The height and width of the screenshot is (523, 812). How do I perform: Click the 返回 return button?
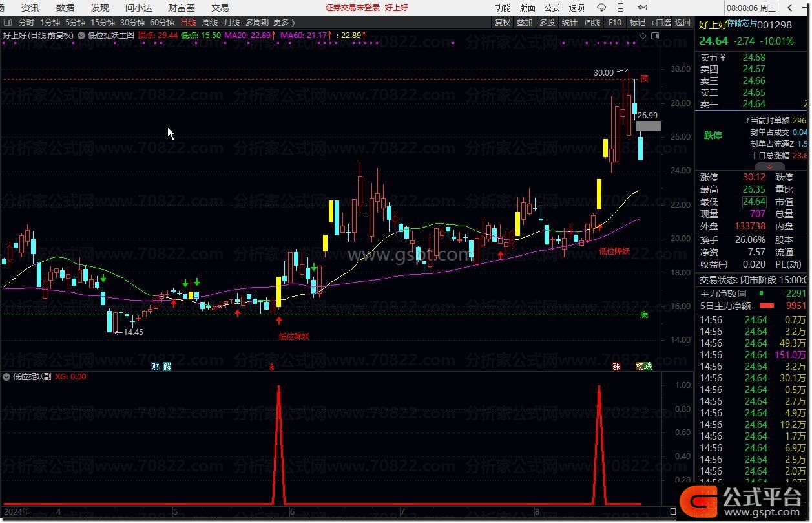pyautogui.click(x=683, y=22)
